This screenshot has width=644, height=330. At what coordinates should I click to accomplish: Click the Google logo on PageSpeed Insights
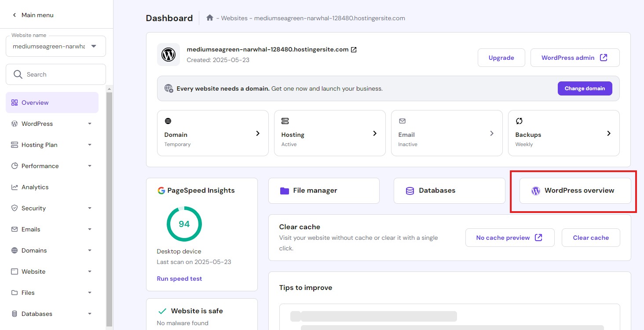161,191
